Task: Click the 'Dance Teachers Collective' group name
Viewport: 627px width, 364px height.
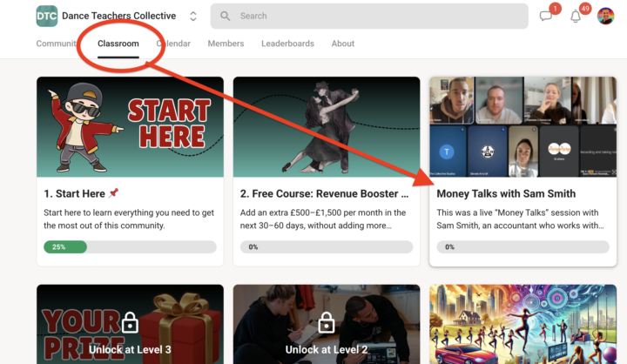Action: pos(118,16)
